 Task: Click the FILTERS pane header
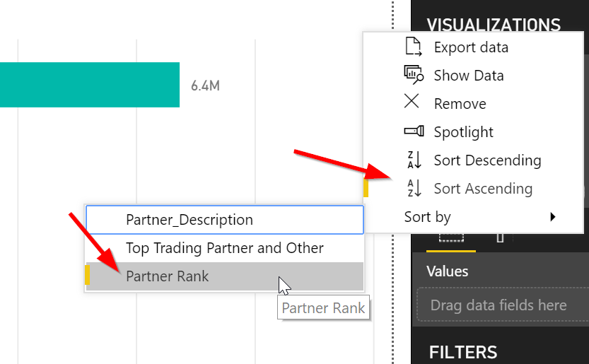463,351
